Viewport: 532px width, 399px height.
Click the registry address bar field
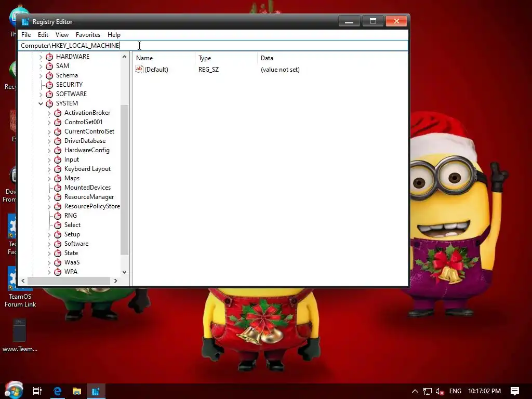coord(212,46)
